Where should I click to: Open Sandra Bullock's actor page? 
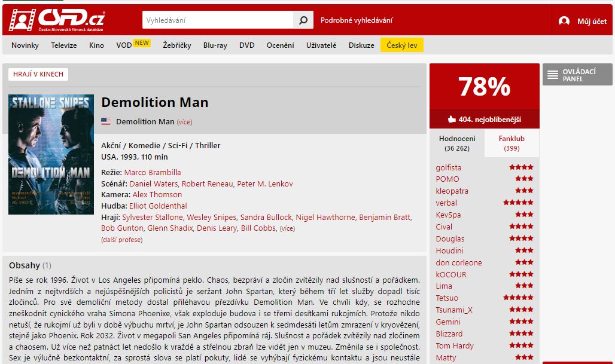266,217
